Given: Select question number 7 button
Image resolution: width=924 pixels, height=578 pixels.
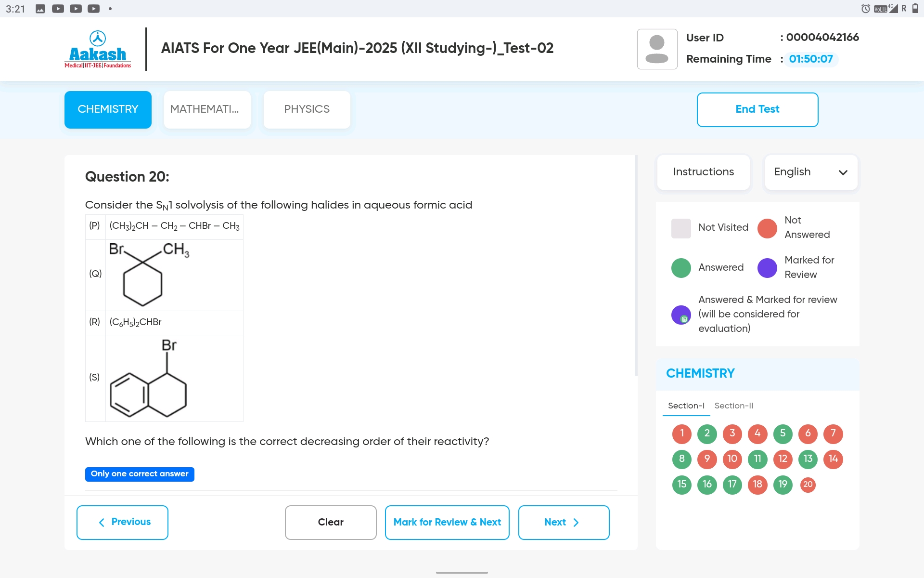Looking at the screenshot, I should (x=833, y=433).
